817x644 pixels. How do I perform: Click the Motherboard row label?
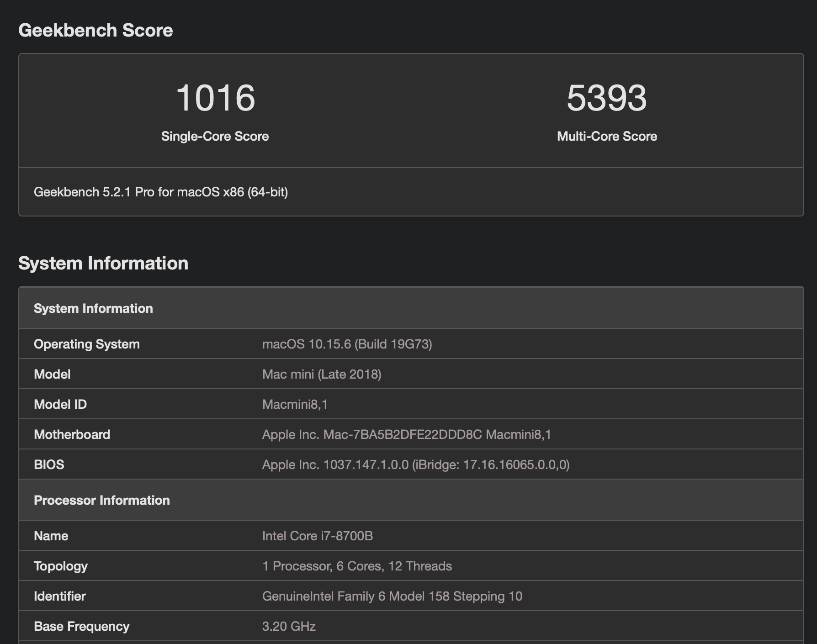tap(72, 434)
